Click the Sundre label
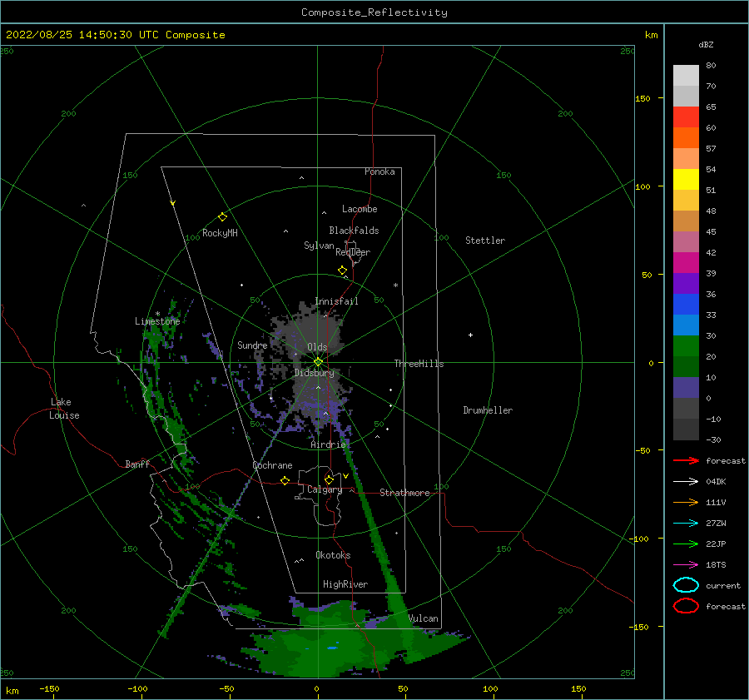The image size is (749, 700). [x=252, y=345]
